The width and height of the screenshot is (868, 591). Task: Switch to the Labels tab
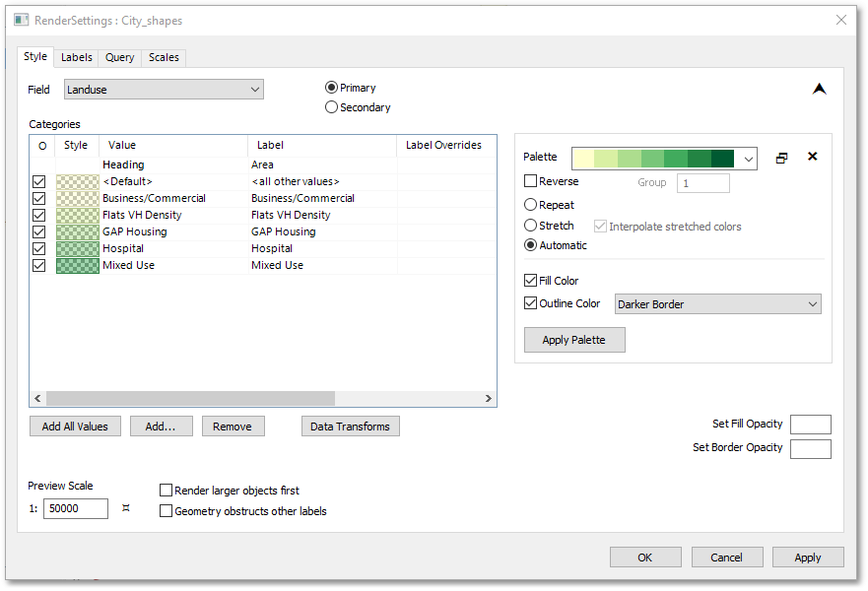[77, 57]
